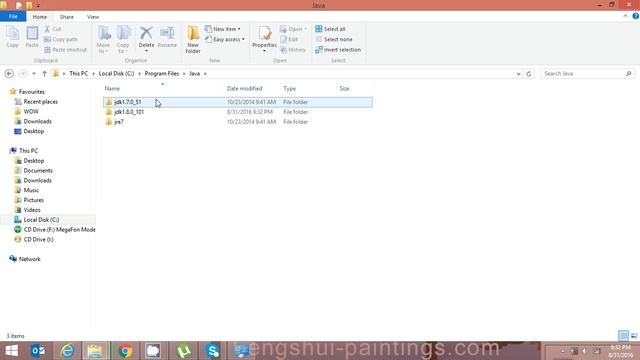Switch to the Share ribbon tab
The image size is (640, 360).
[67, 17]
